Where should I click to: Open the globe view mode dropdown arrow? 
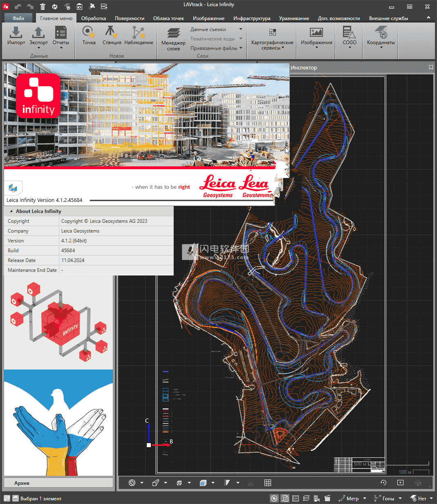[x=142, y=483]
